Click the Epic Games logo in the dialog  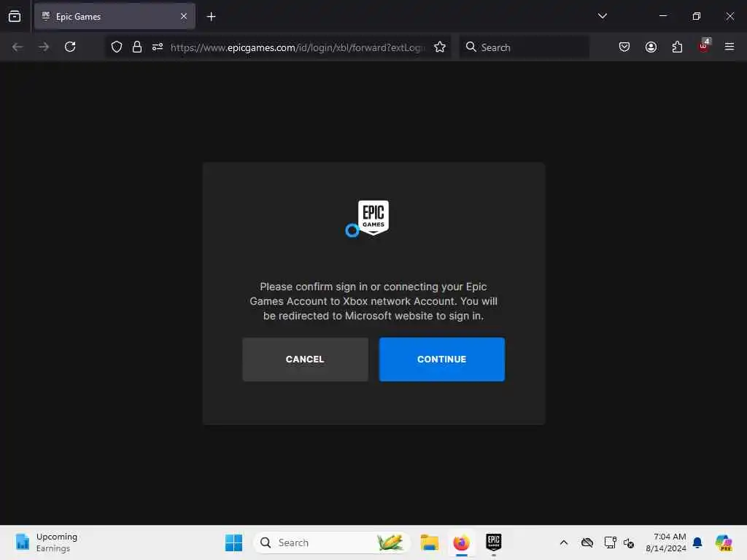pyautogui.click(x=373, y=217)
